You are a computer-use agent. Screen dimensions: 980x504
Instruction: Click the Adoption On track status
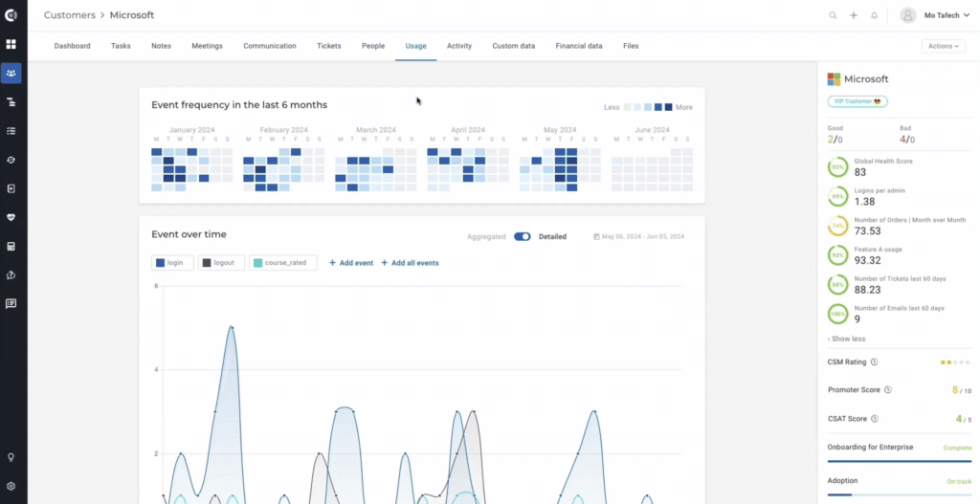point(959,481)
